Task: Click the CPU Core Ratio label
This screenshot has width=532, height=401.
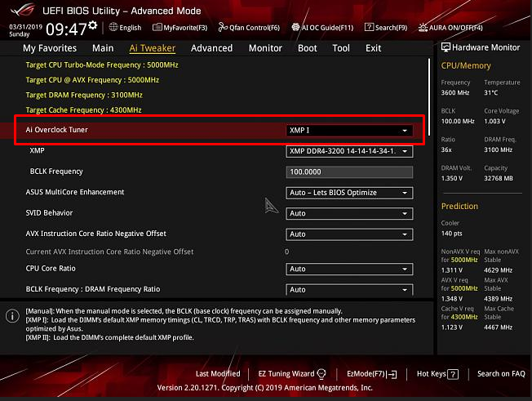Action: pos(51,268)
